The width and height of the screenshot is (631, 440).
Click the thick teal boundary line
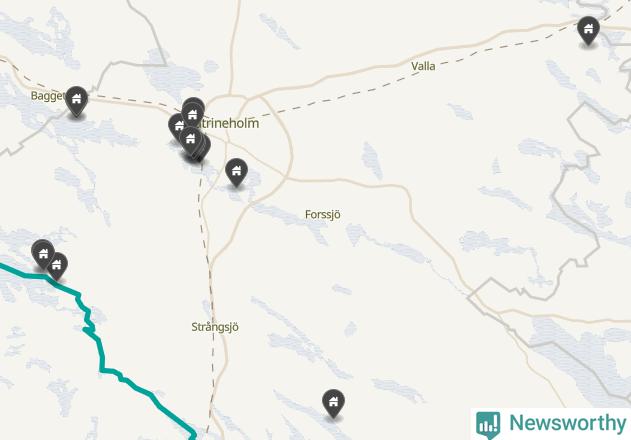point(102,349)
